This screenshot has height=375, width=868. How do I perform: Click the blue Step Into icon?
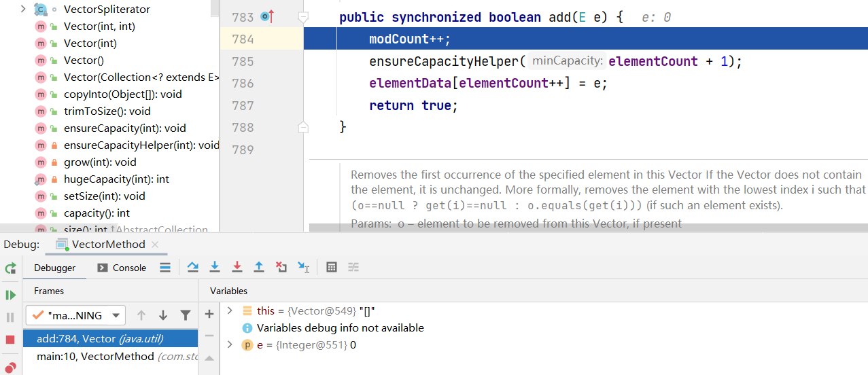tap(215, 268)
